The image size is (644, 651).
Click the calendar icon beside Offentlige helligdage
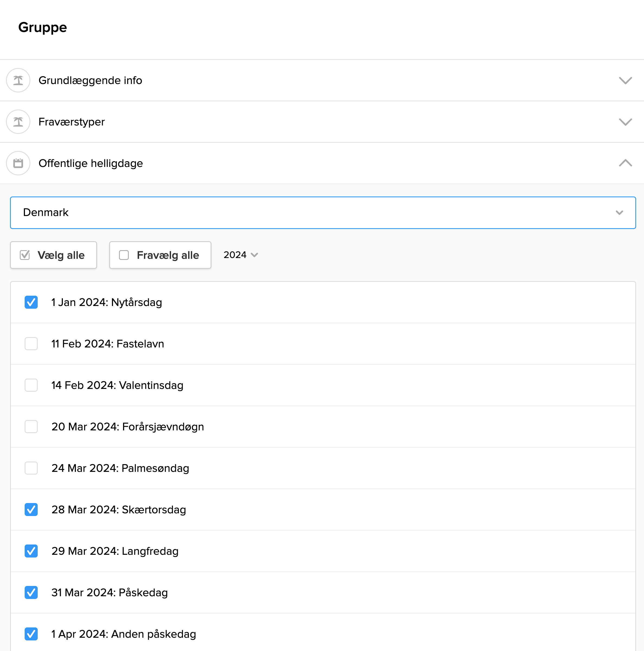click(x=18, y=163)
